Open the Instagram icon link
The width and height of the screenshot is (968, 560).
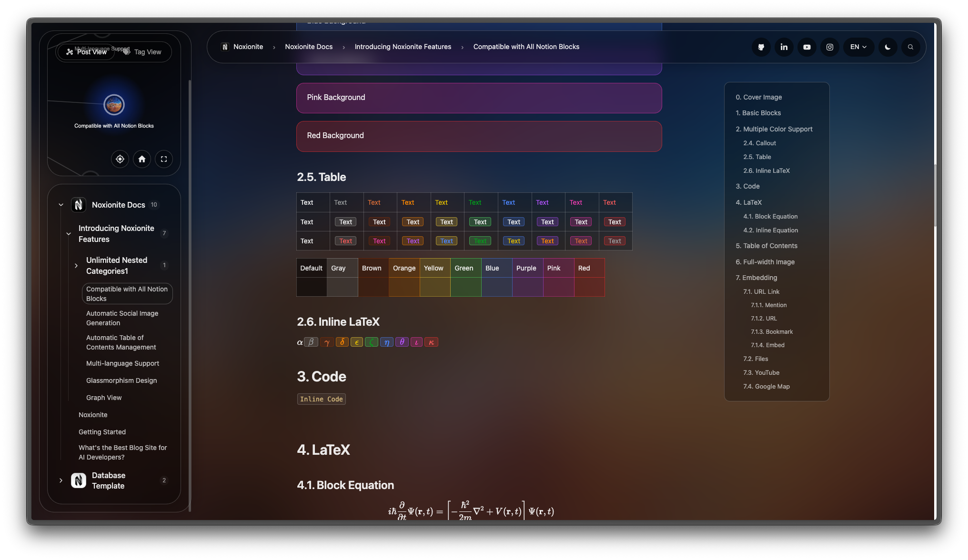tap(829, 47)
